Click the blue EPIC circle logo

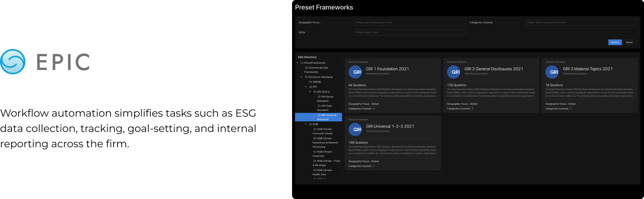point(13,62)
